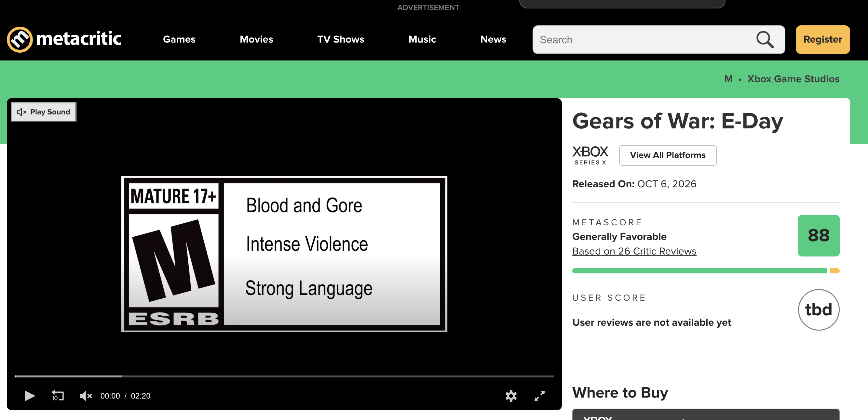This screenshot has width=868, height=420.
Task: Click the magnifying glass search icon
Action: pos(765,40)
